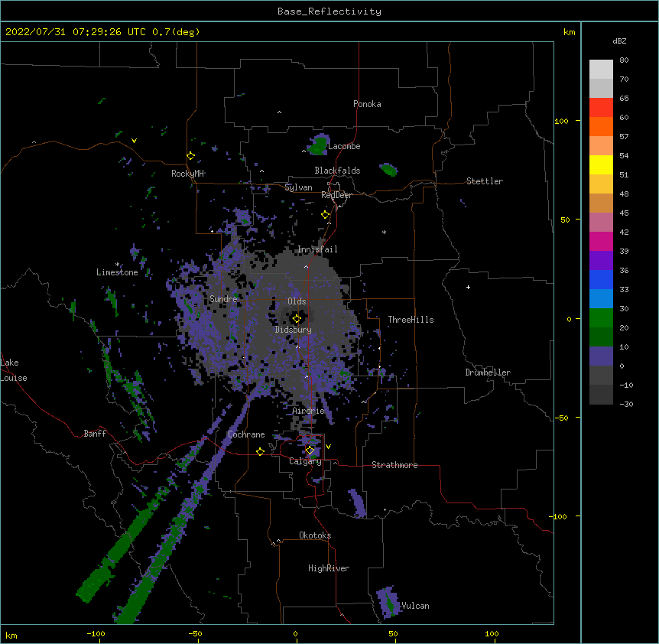
Task: Click the Vulcan town label
Action: click(415, 606)
